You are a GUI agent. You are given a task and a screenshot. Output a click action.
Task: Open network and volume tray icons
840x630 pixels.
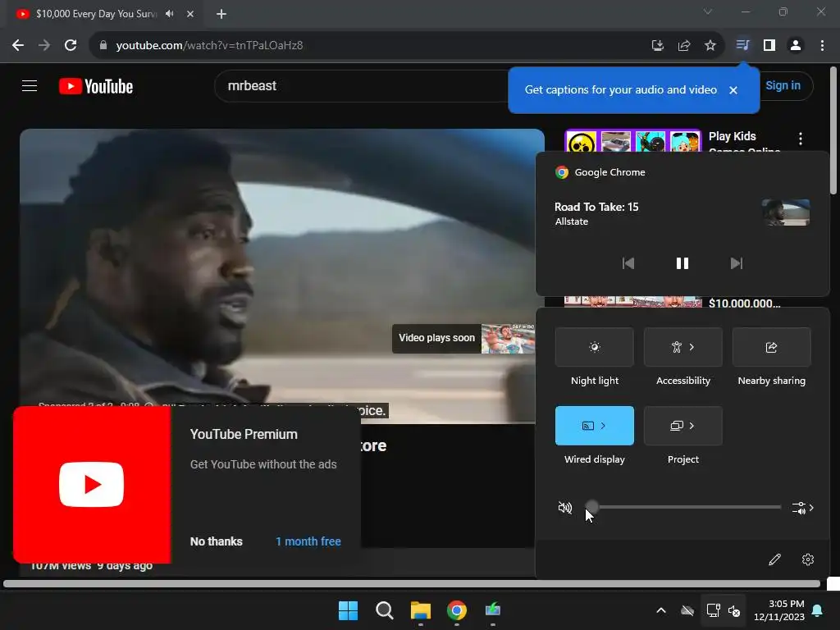coord(724,610)
